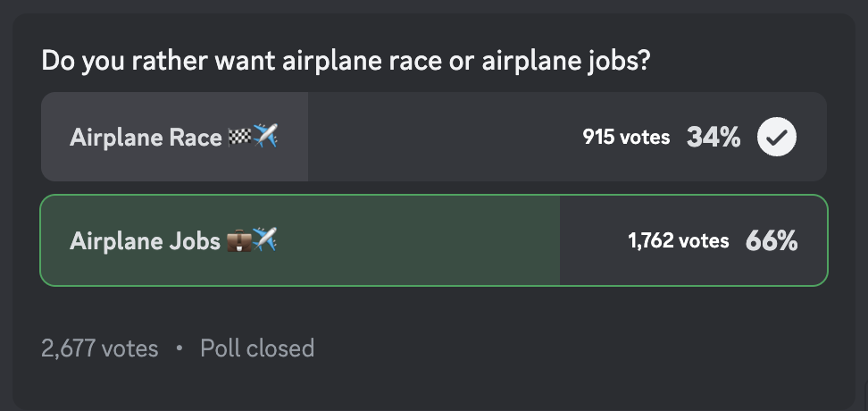Select the Airplane Jobs poll option
The height and width of the screenshot is (411, 868).
[434, 240]
